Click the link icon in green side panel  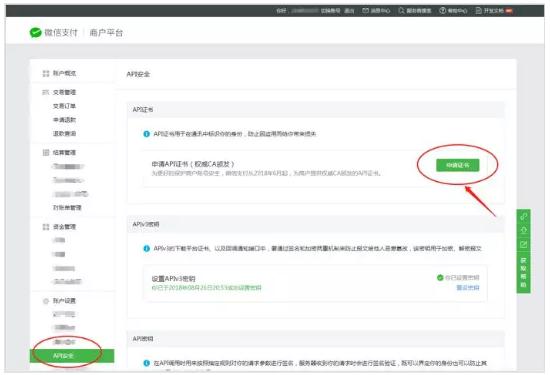[x=523, y=216]
